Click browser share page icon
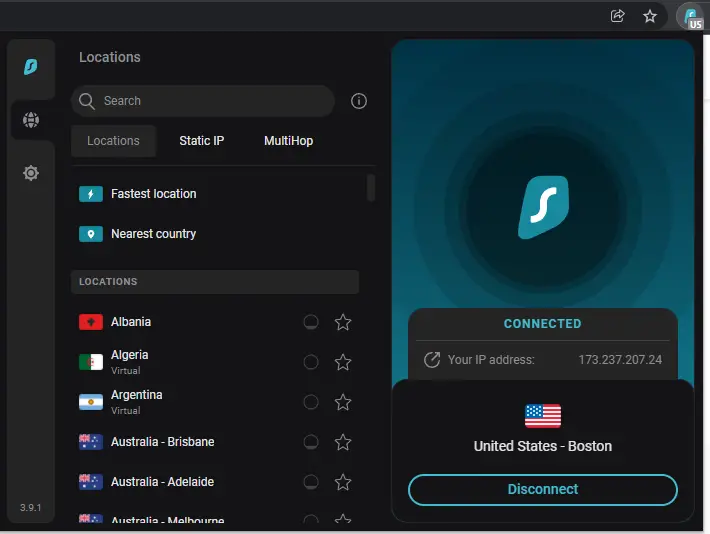This screenshot has height=534, width=710. click(618, 16)
